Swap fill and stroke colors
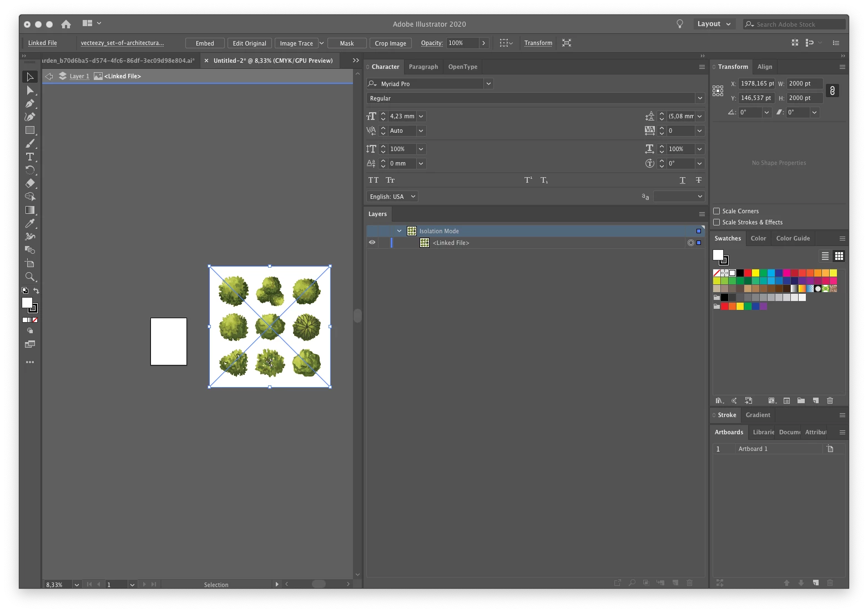The image size is (868, 612). [x=36, y=290]
